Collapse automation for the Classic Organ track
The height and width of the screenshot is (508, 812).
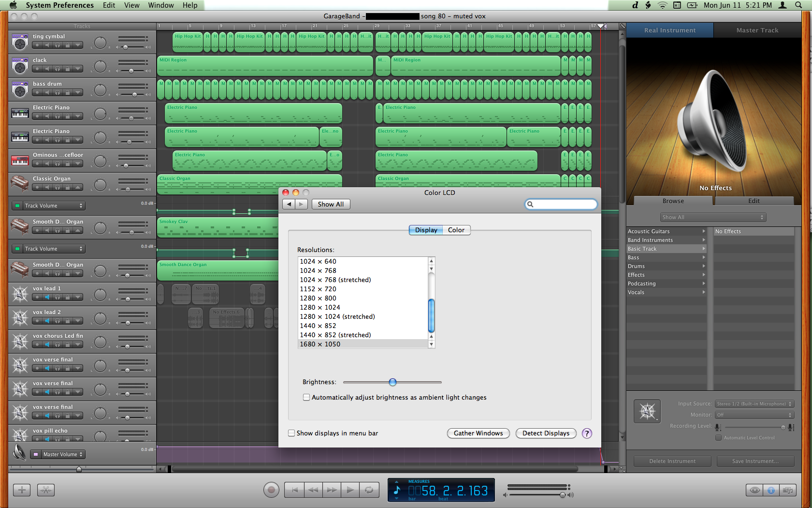pos(78,187)
